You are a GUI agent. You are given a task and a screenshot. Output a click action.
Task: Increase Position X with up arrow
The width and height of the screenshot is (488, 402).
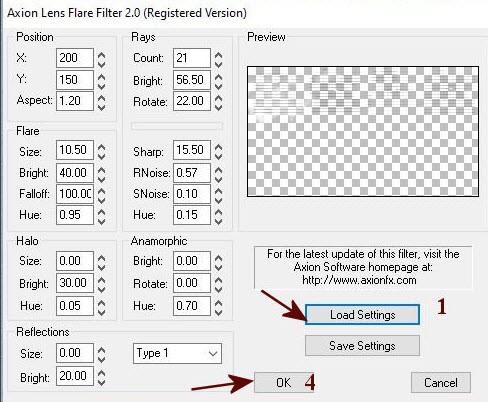coord(101,55)
